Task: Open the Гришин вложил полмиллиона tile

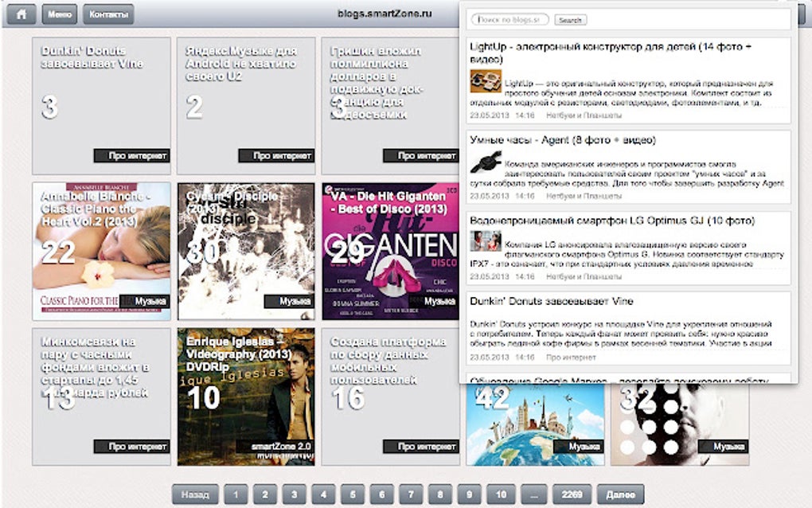Action: 390,106
